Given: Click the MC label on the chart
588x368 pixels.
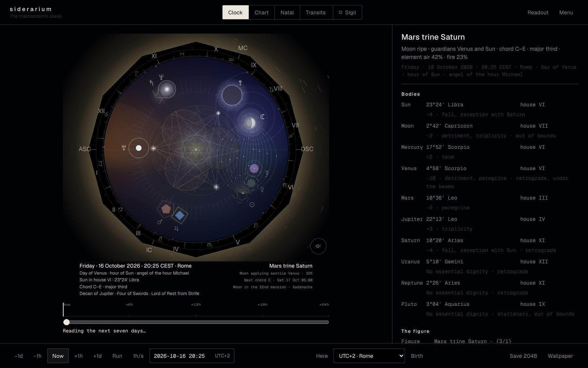Looking at the screenshot, I should 243,48.
